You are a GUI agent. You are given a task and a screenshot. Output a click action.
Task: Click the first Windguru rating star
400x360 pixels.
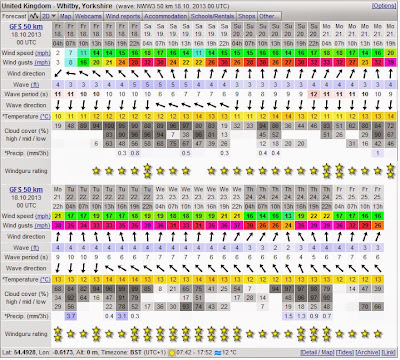click(96, 171)
